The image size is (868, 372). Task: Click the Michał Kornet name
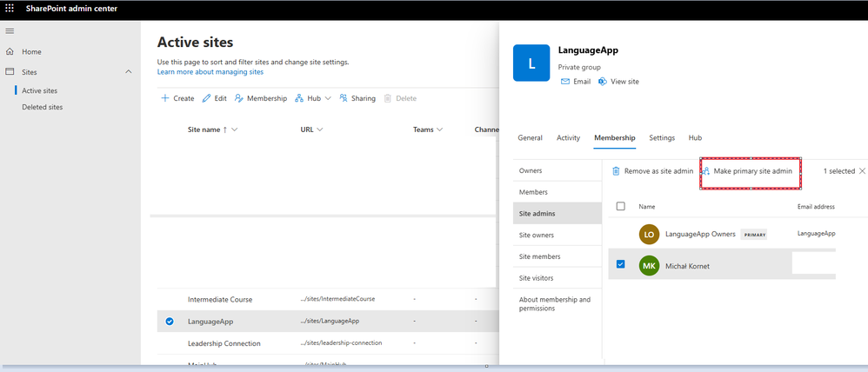[x=688, y=266]
